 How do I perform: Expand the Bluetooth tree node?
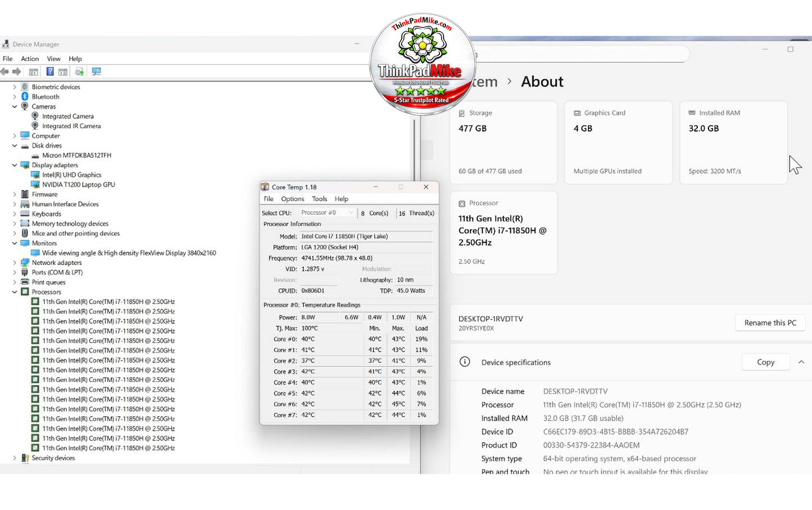(x=15, y=97)
